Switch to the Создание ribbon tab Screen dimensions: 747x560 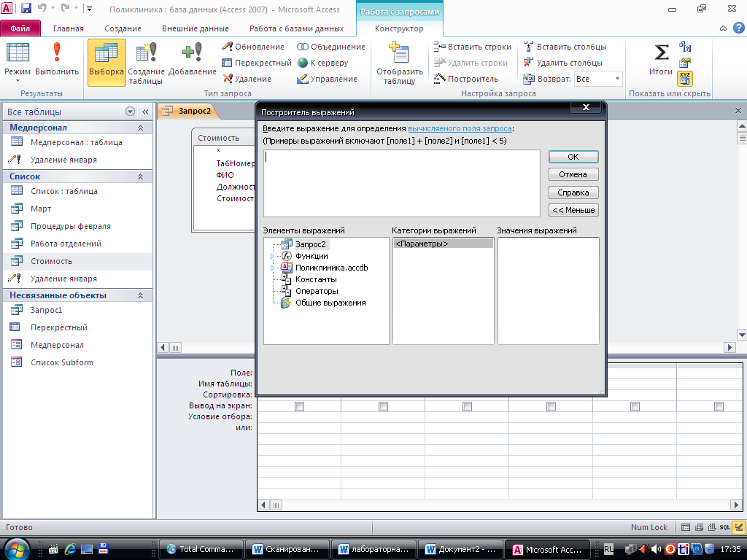[x=123, y=28]
